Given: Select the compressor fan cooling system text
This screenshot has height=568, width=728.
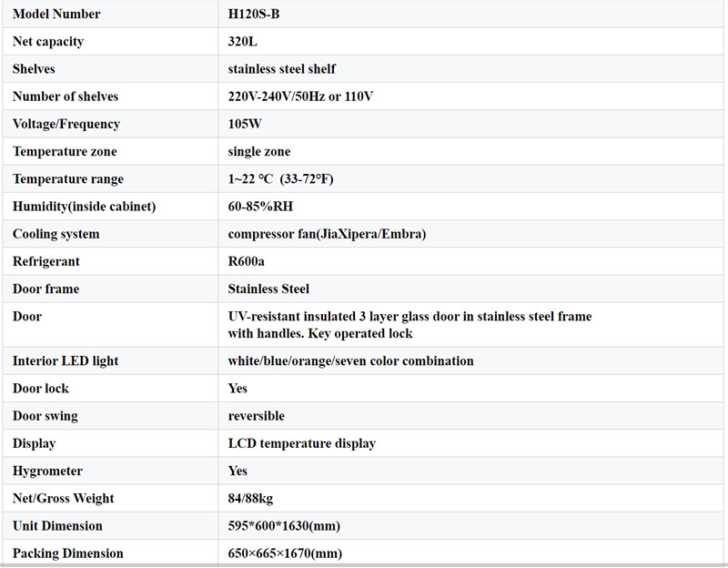Looking at the screenshot, I should [327, 234].
